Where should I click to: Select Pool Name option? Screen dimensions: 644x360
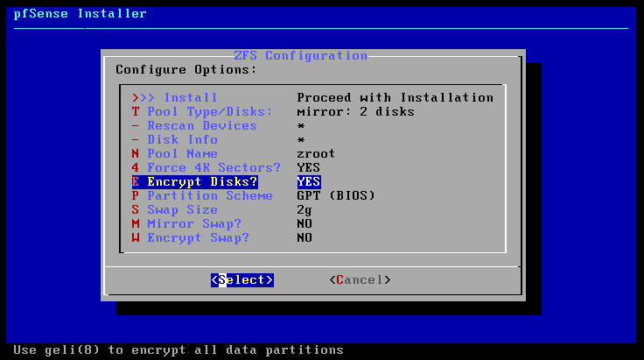tap(174, 153)
